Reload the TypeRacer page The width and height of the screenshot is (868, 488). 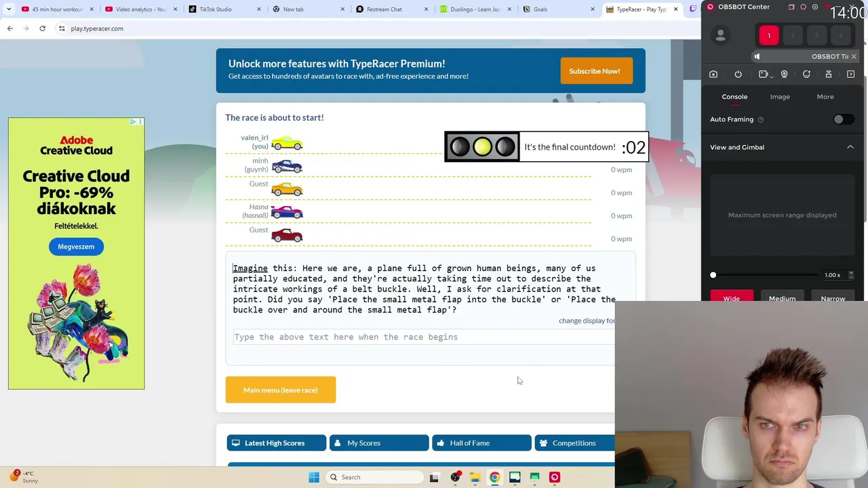pyautogui.click(x=42, y=28)
